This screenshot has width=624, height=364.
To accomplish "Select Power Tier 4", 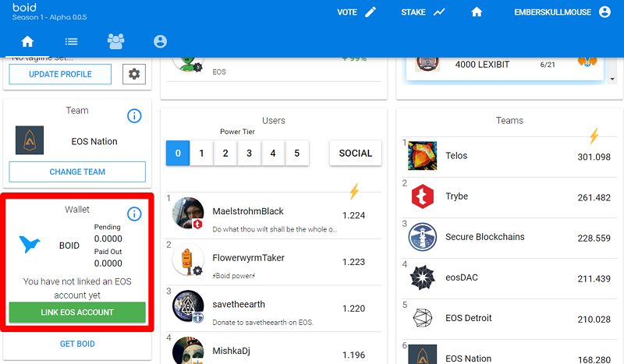I will [x=273, y=153].
